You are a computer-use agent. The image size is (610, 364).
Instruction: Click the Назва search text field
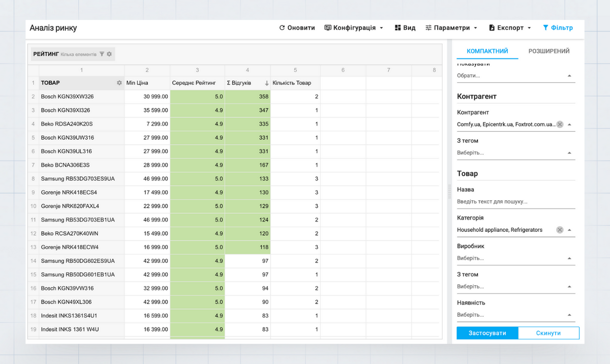click(515, 202)
